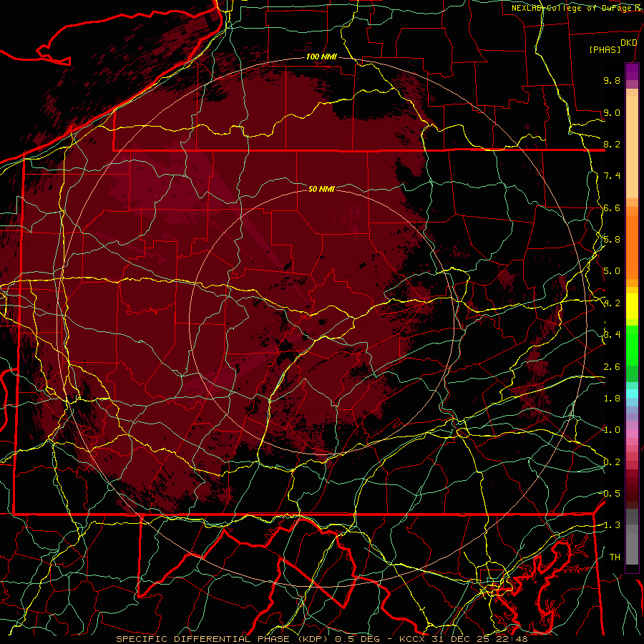This screenshot has width=644, height=644.
Task: Select the orange segment of color bar
Action: click(x=632, y=248)
